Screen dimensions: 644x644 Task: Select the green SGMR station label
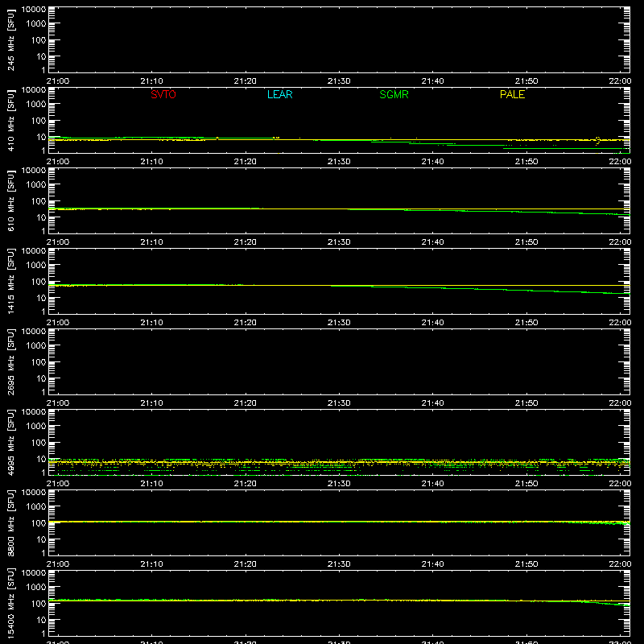tap(394, 94)
